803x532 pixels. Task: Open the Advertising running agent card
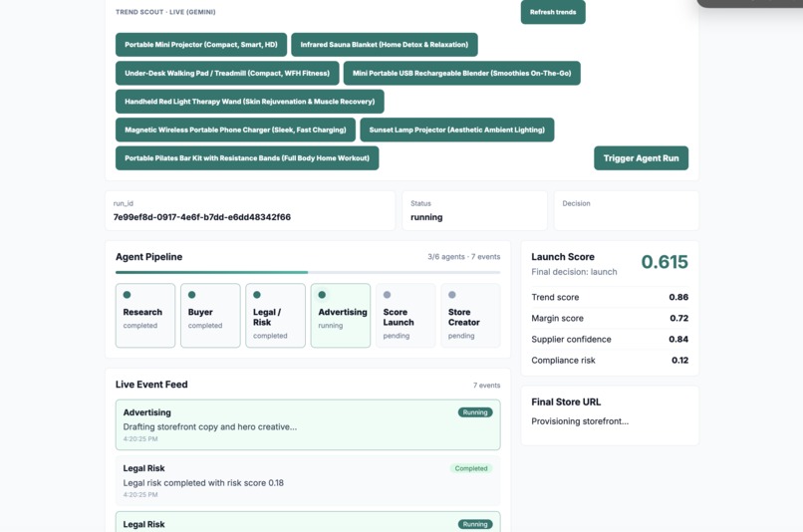point(341,316)
